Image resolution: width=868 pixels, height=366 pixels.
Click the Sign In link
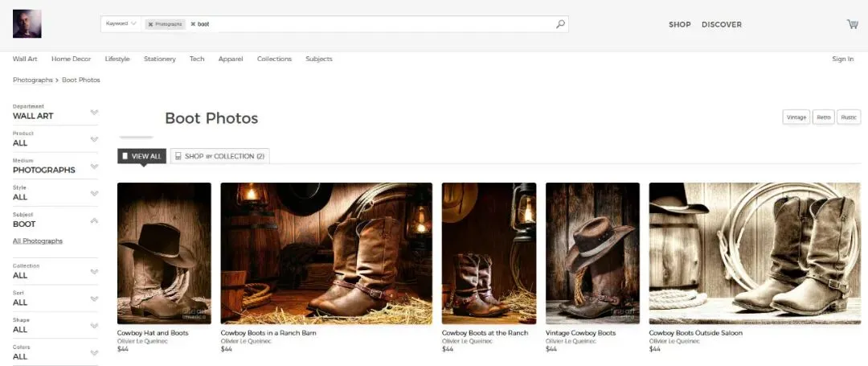coord(842,59)
